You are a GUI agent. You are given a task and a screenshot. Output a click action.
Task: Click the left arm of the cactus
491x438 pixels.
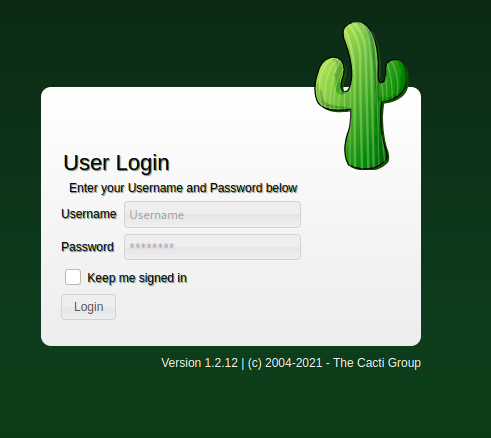[331, 84]
